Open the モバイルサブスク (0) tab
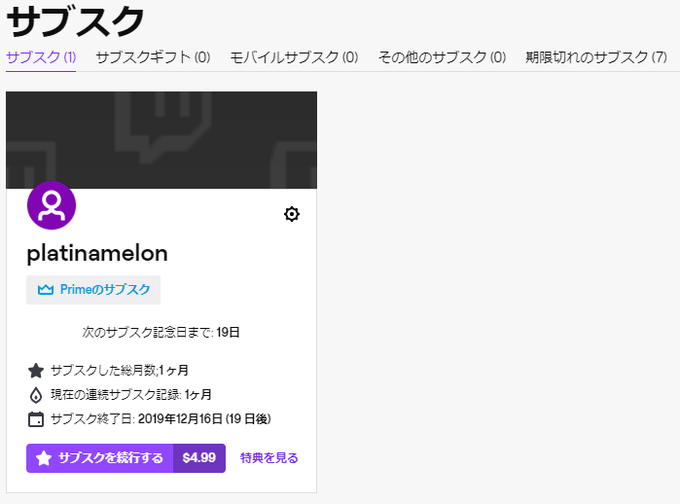680x504 pixels. tap(294, 57)
